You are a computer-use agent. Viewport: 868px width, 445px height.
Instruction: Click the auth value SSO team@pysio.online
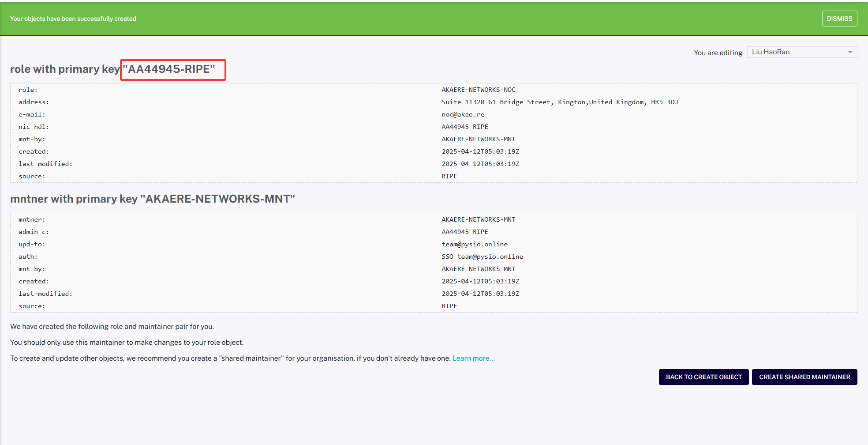coord(482,256)
